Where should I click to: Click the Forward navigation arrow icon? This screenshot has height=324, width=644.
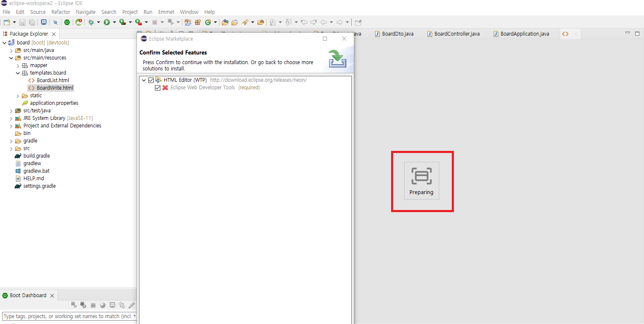[340, 22]
